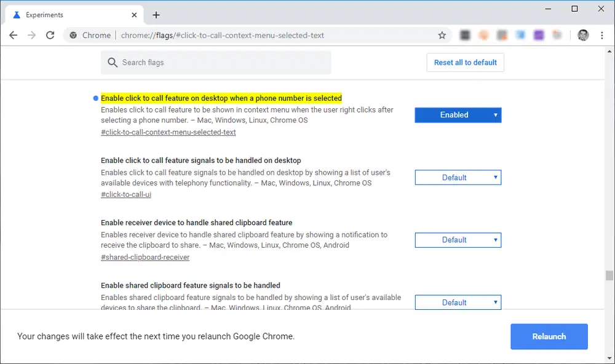Open the Default dropdown for receiver device flag
Image resolution: width=615 pixels, height=364 pixels.
pos(458,240)
